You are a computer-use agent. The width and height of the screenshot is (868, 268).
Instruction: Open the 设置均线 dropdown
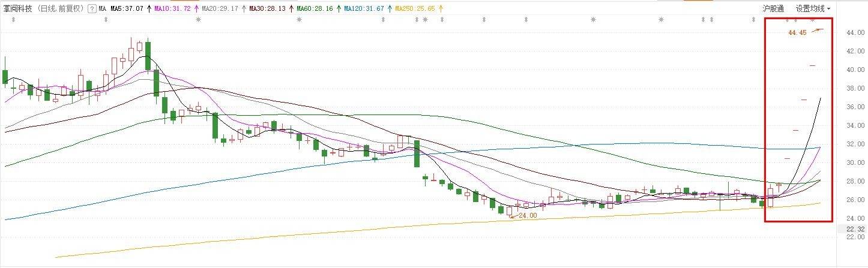point(813,9)
